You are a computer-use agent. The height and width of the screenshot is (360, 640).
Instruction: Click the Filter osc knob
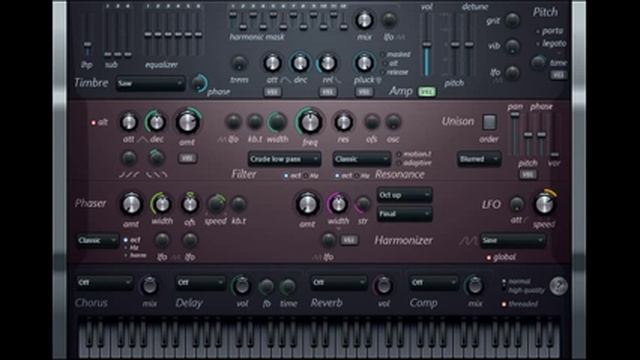click(x=393, y=122)
